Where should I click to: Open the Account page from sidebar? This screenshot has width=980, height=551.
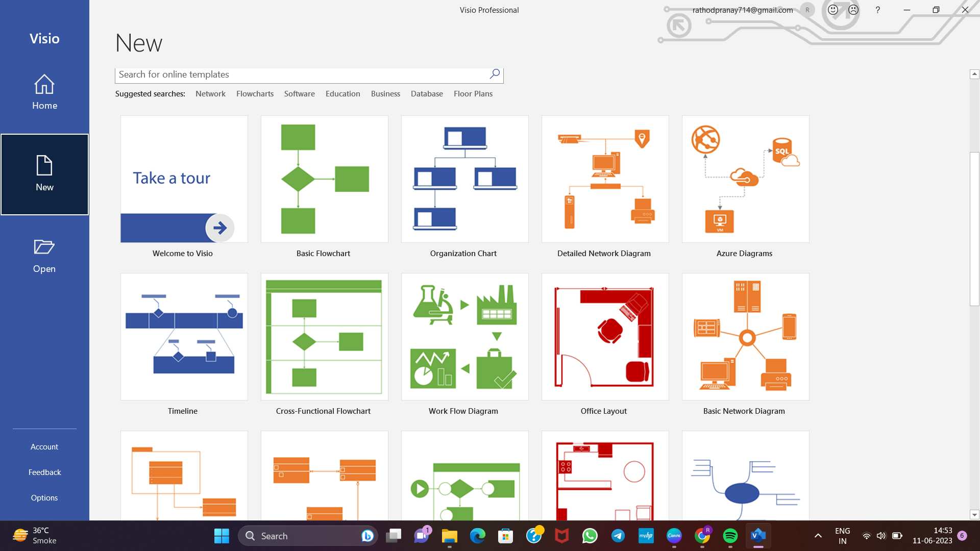[44, 446]
